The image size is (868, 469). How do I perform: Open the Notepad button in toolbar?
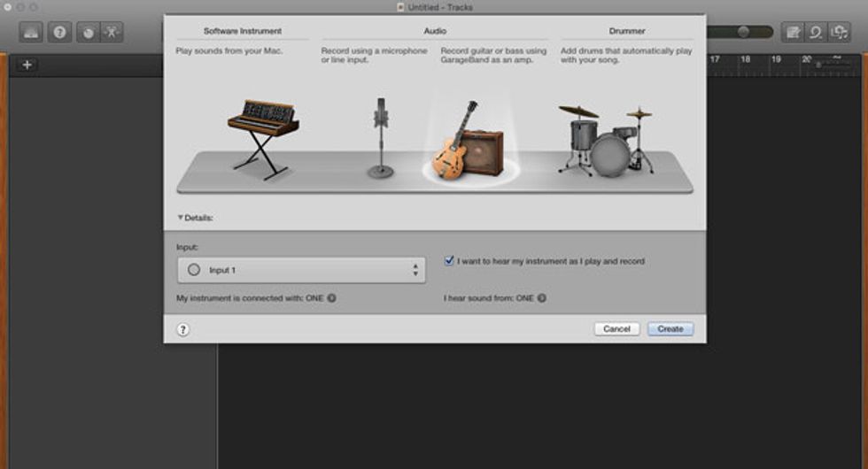(793, 32)
